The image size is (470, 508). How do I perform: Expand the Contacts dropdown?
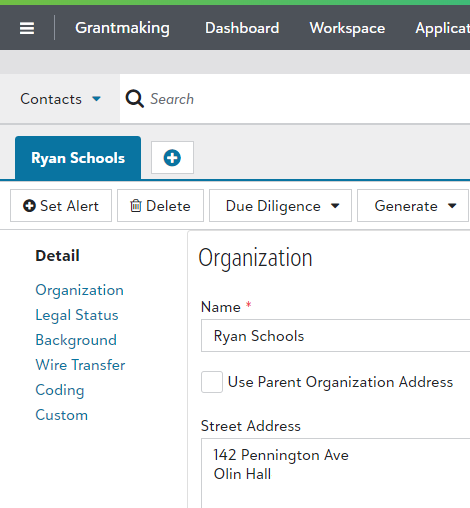click(x=60, y=99)
